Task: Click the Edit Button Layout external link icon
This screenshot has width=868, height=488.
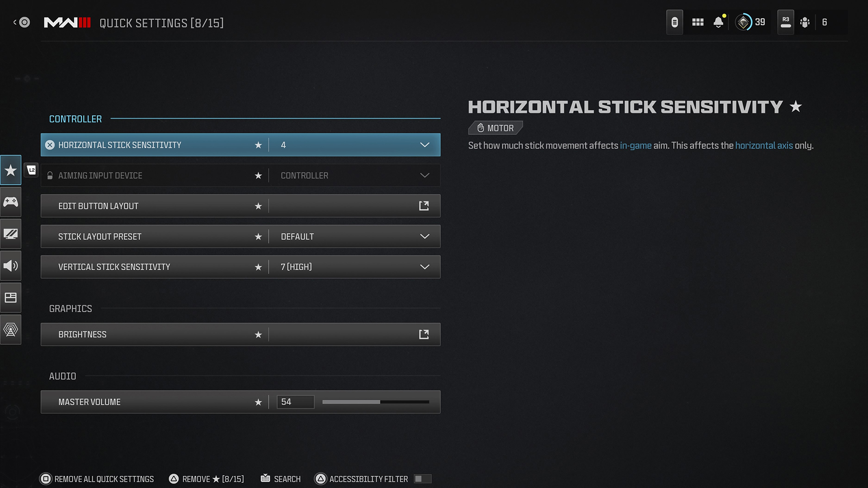Action: coord(424,206)
